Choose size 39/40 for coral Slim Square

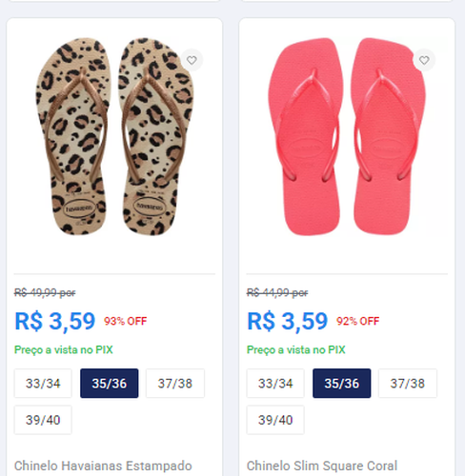coord(275,420)
